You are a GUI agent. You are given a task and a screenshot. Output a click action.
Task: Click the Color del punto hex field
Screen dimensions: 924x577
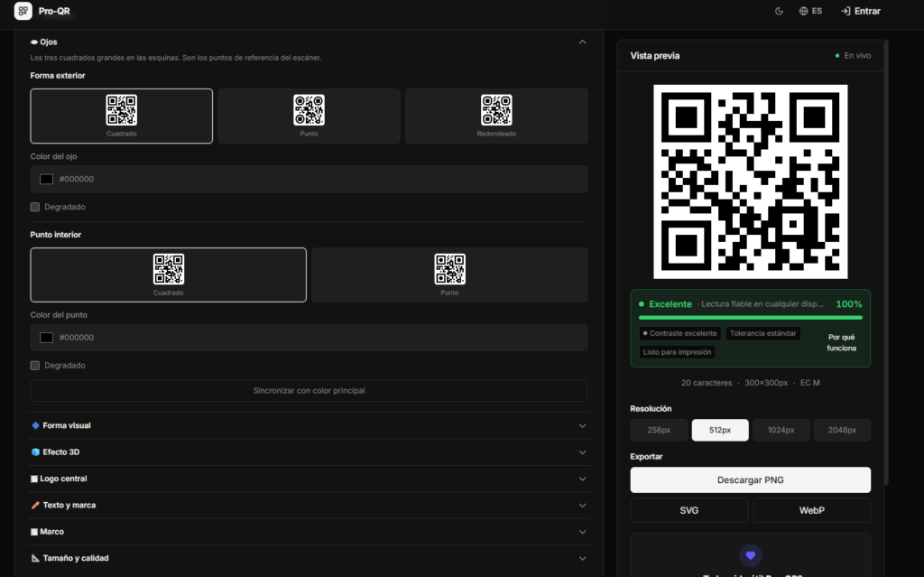[x=309, y=338]
